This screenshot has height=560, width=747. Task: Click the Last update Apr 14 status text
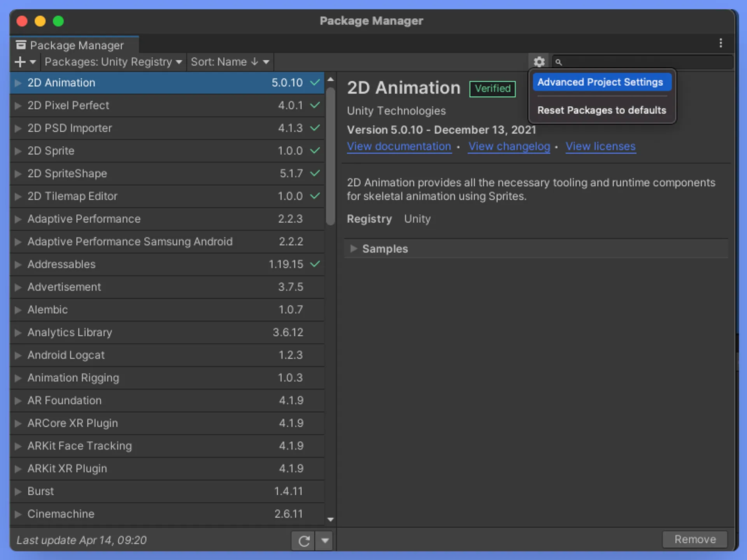pyautogui.click(x=82, y=541)
